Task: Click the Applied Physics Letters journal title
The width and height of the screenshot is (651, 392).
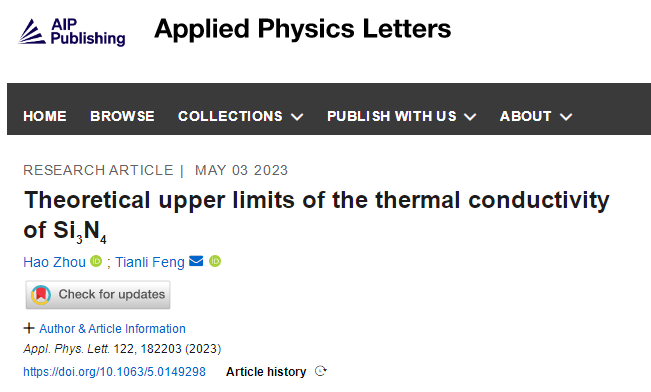Action: click(x=302, y=29)
